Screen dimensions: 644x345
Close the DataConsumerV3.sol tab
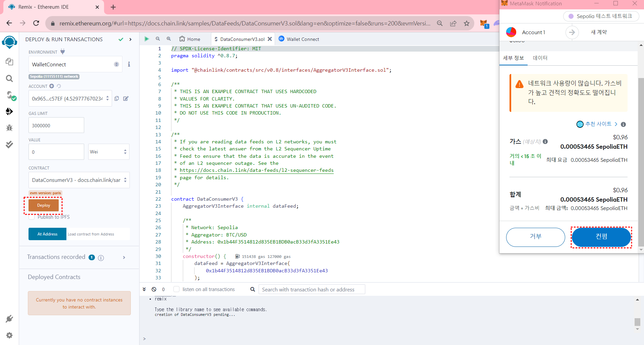tap(270, 39)
